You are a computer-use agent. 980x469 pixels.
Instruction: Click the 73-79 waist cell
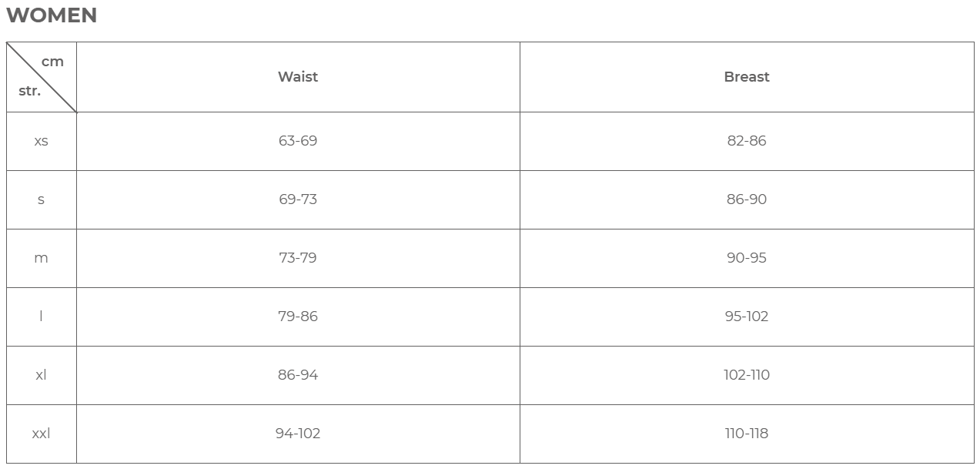298,258
